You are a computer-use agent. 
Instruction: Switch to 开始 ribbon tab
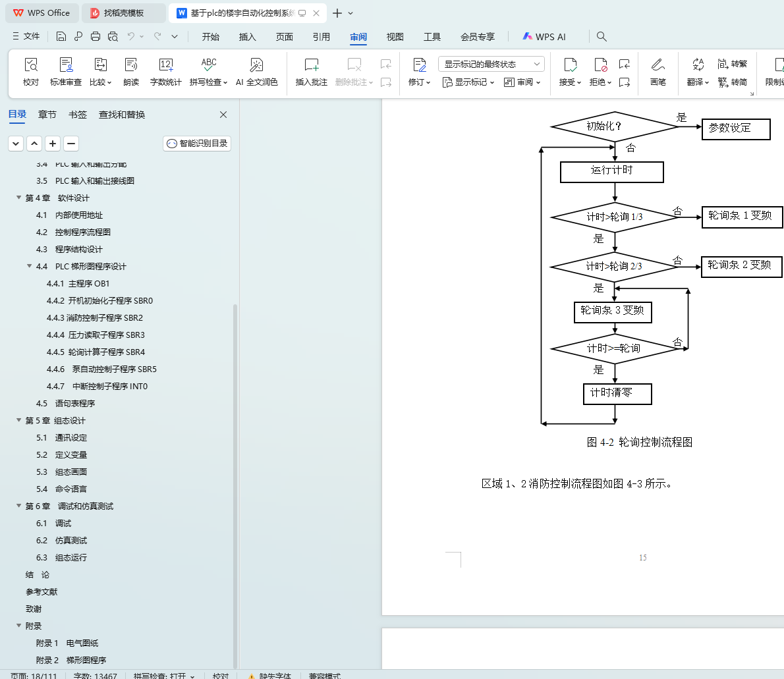coord(211,36)
